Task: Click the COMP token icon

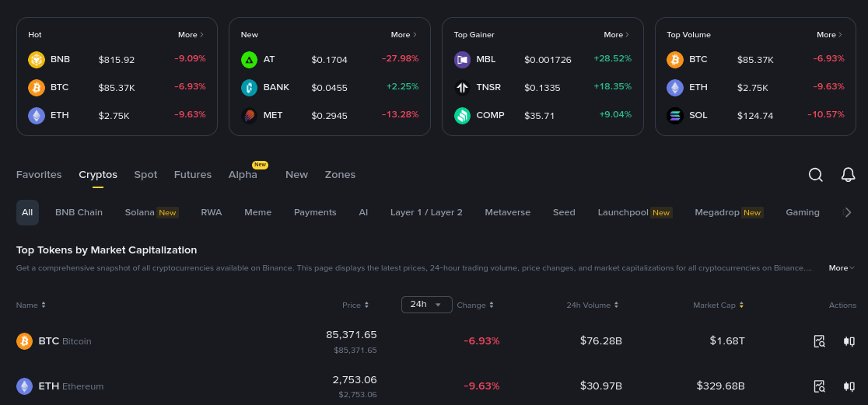Action: (462, 116)
